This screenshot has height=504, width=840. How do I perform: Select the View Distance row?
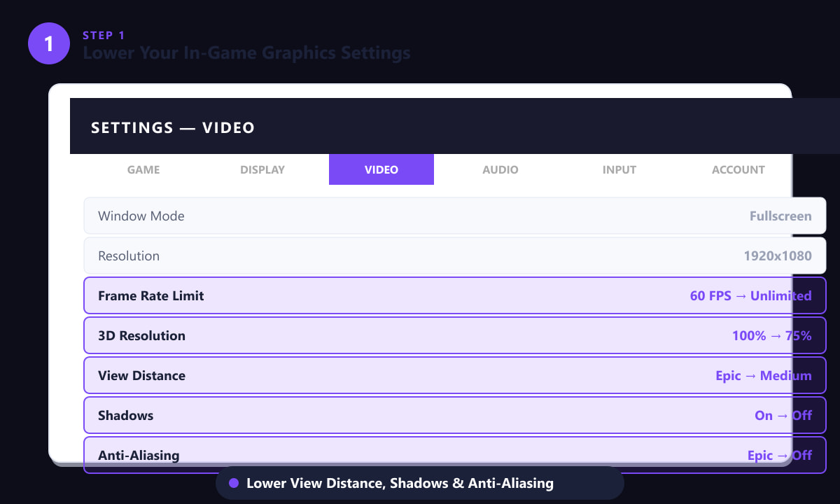pyautogui.click(x=455, y=375)
